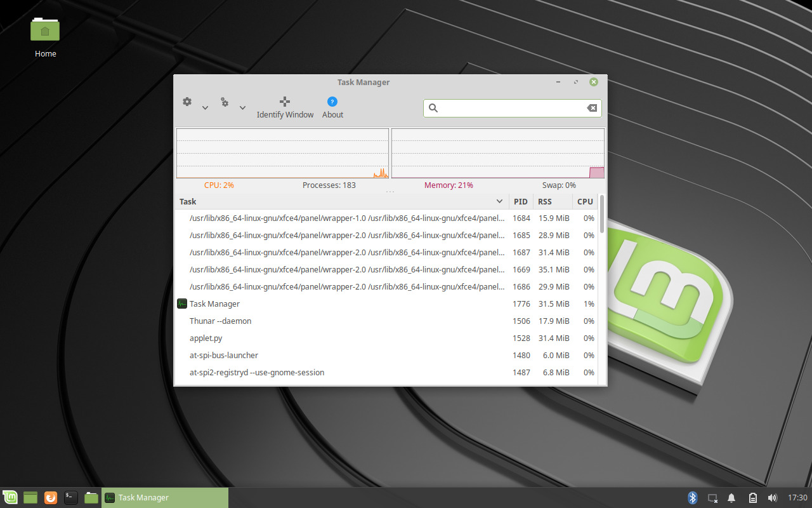The height and width of the screenshot is (508, 812).
Task: Click the volume icon in the system tray
Action: tap(773, 498)
